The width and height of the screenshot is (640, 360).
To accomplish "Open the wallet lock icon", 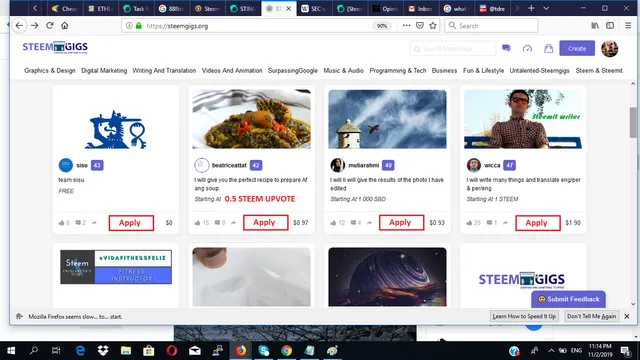I will pyautogui.click(x=549, y=49).
